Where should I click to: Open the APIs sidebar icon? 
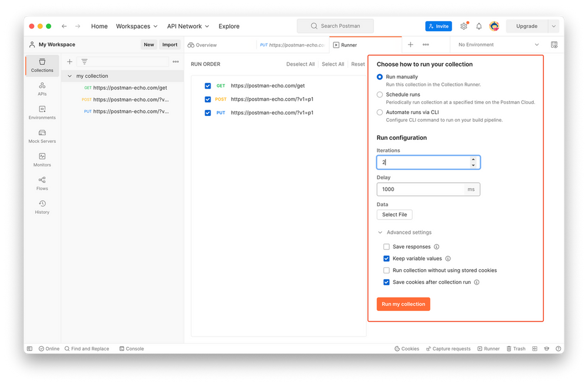tap(42, 89)
